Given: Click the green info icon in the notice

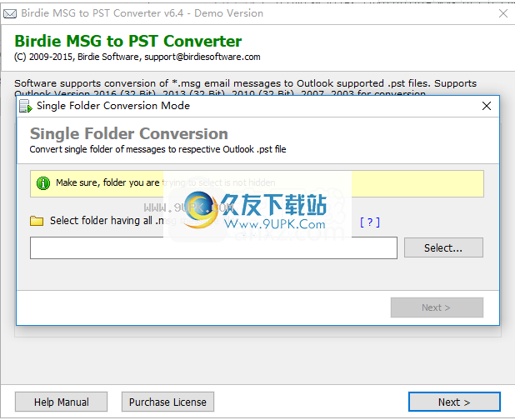Looking at the screenshot, I should (x=43, y=182).
